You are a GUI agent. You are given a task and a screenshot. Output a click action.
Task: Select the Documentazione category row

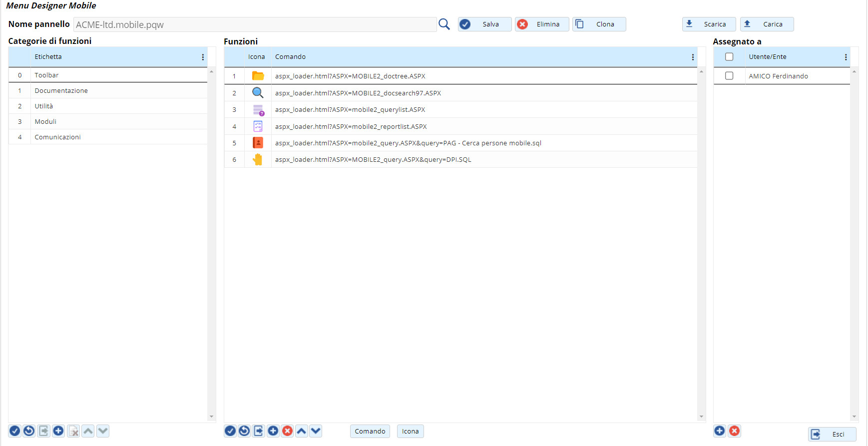61,91
